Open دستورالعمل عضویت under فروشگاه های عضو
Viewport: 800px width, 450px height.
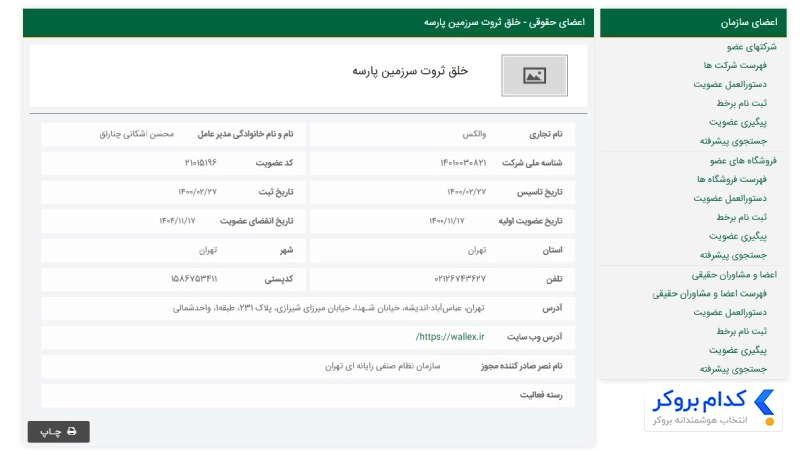coord(730,198)
